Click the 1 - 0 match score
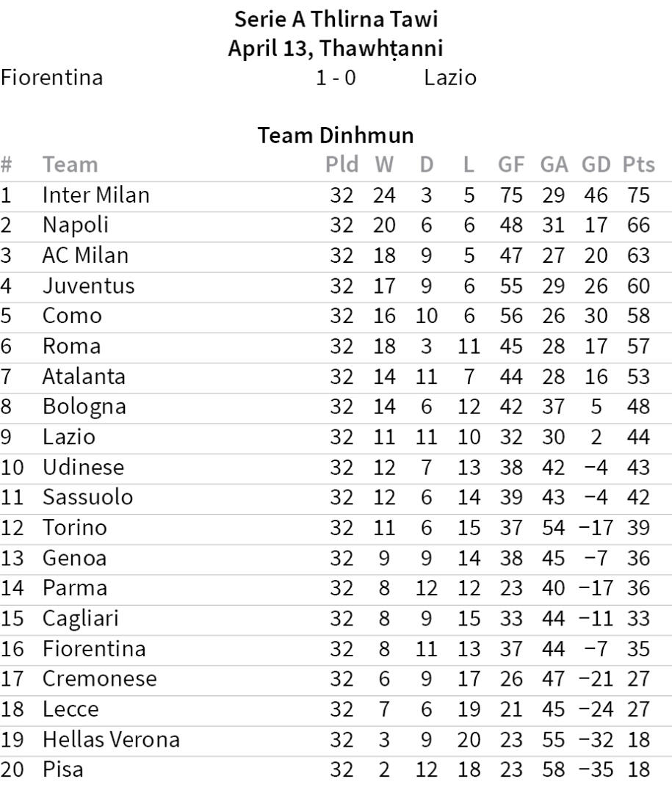672x787 pixels. pyautogui.click(x=336, y=77)
